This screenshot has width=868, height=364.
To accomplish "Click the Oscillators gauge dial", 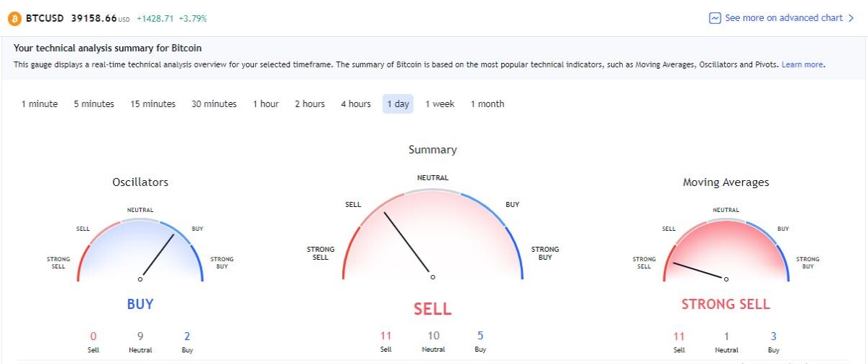I will (140, 250).
